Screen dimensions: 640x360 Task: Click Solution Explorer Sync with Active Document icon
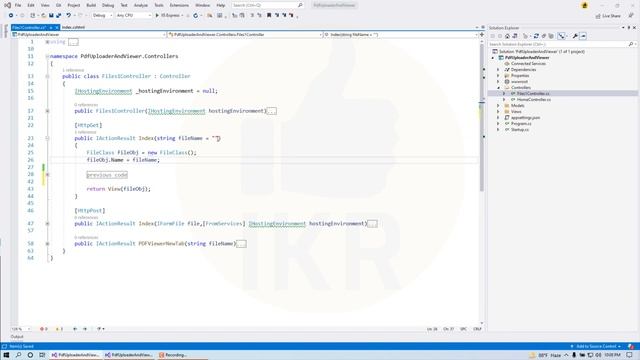pos(536,36)
